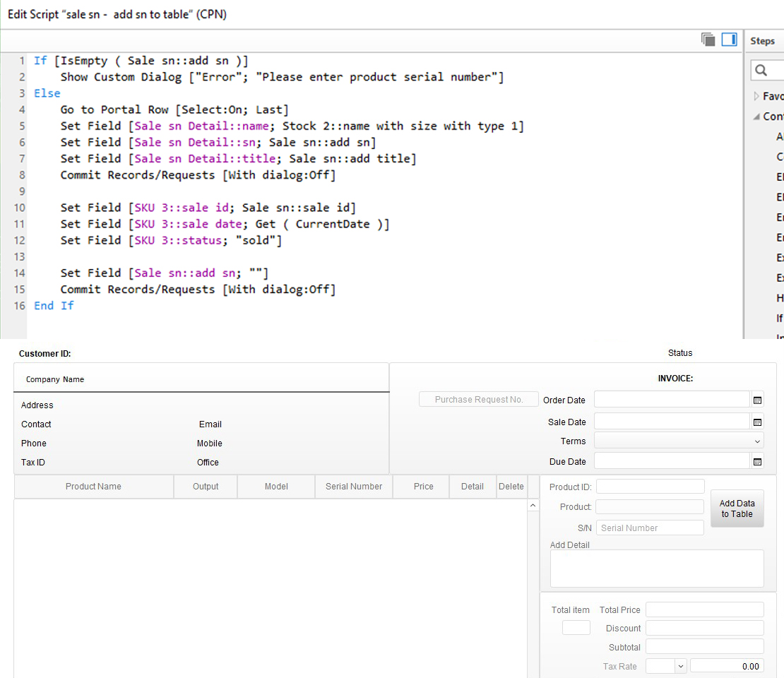Select Set Field Sale sn Detail::sn step
Viewport: 784px width, 678px height.
coord(218,143)
